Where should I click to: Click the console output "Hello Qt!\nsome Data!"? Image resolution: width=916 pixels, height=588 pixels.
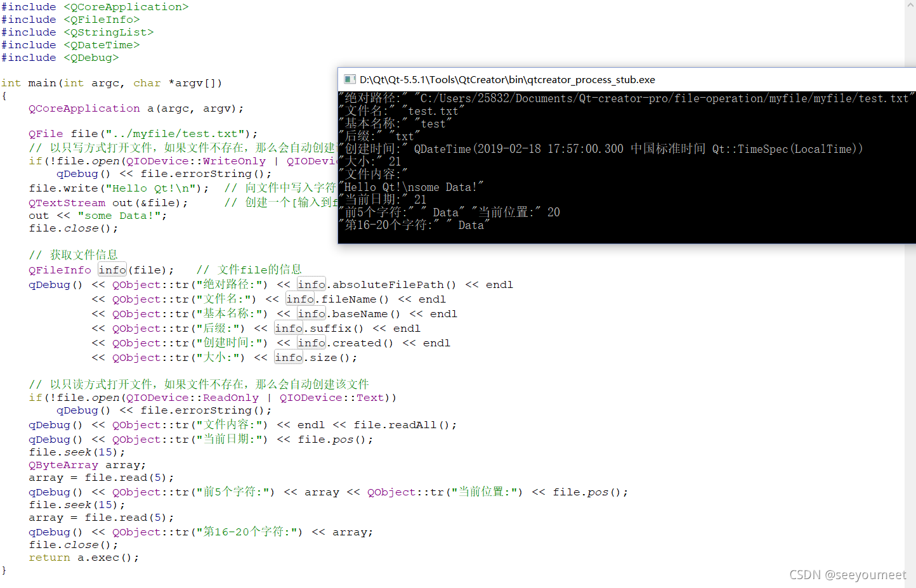point(412,187)
